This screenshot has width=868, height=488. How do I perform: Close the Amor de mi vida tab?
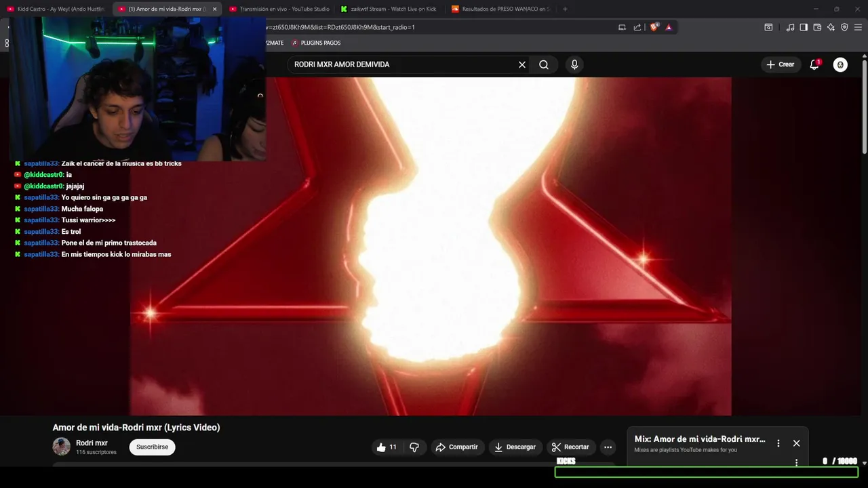click(x=214, y=9)
